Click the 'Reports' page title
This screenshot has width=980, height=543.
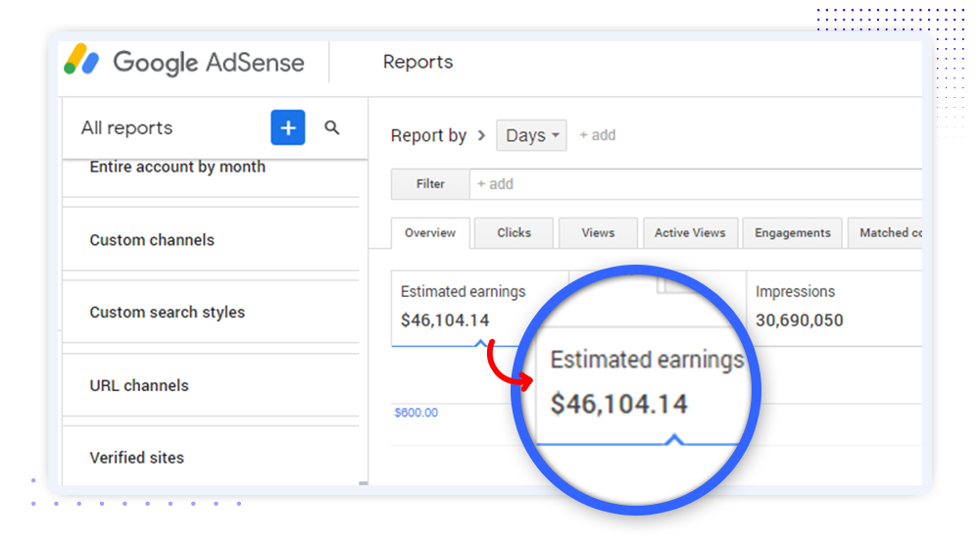417,62
